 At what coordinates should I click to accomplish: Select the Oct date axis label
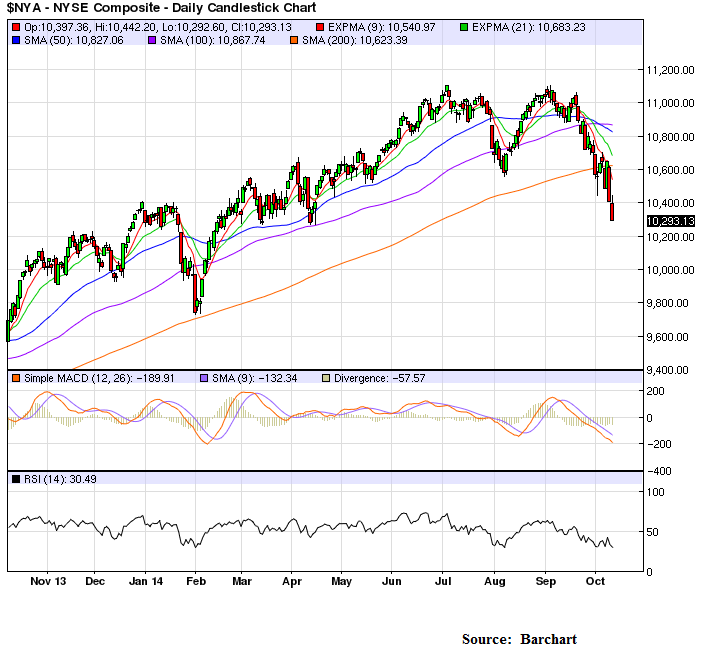tap(595, 580)
